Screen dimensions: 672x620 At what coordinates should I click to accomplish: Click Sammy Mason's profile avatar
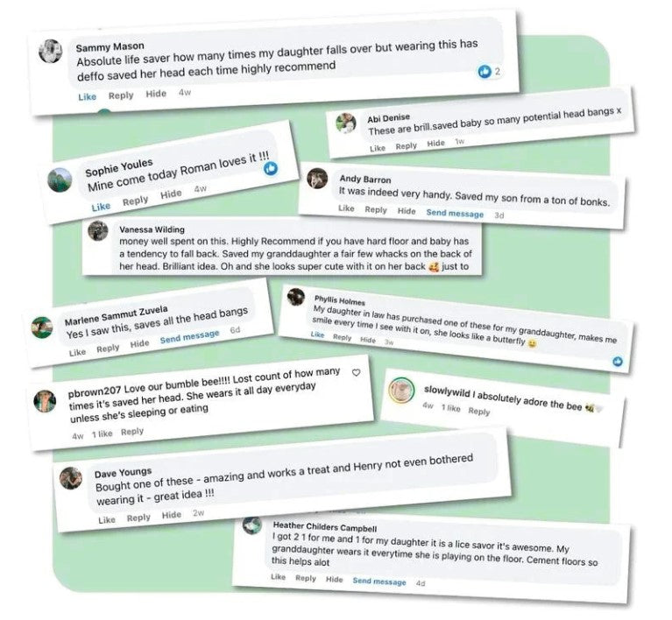pos(51,51)
